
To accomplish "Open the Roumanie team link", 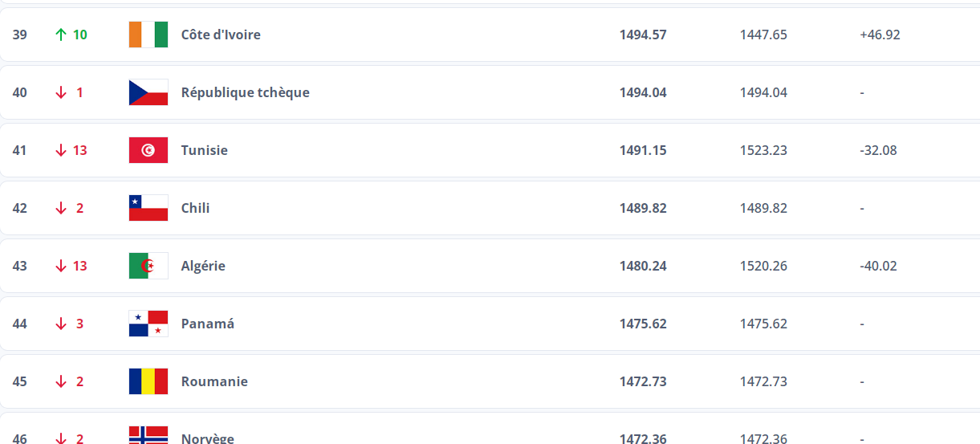I will click(214, 381).
